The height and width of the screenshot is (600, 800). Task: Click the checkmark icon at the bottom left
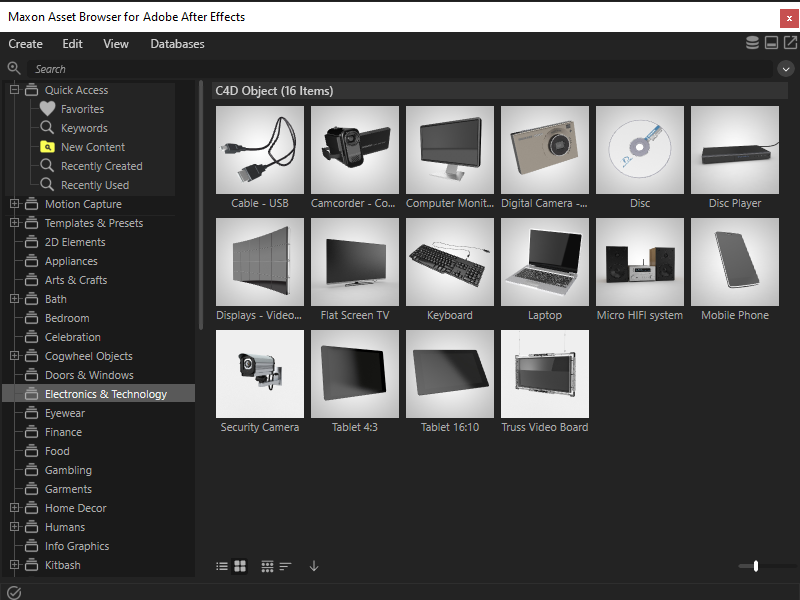coord(12,590)
